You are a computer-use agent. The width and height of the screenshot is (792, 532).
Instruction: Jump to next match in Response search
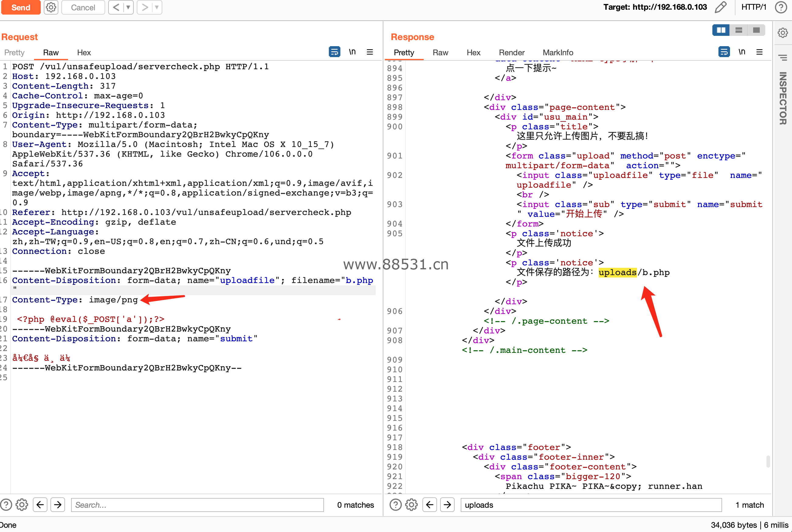point(447,505)
